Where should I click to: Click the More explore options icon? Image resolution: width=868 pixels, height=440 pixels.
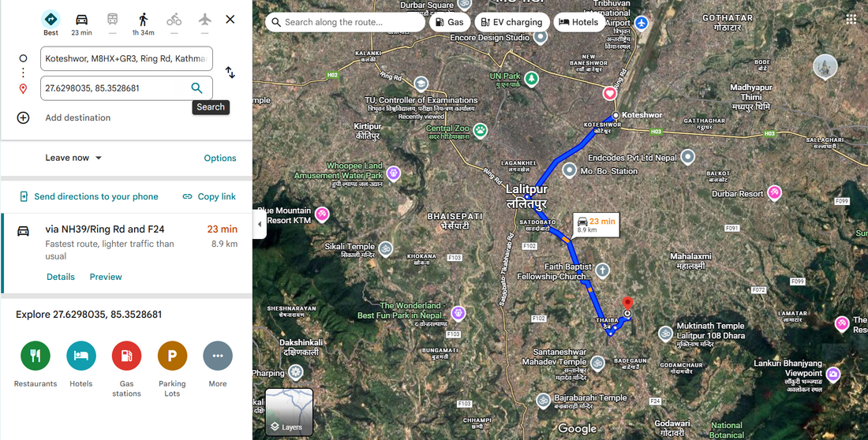pos(218,356)
